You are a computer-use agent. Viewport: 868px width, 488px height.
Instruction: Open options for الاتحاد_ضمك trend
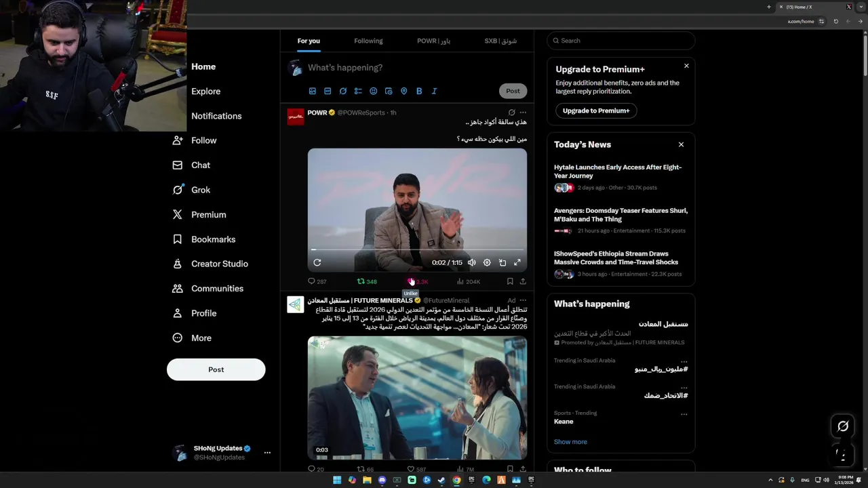[x=684, y=387]
